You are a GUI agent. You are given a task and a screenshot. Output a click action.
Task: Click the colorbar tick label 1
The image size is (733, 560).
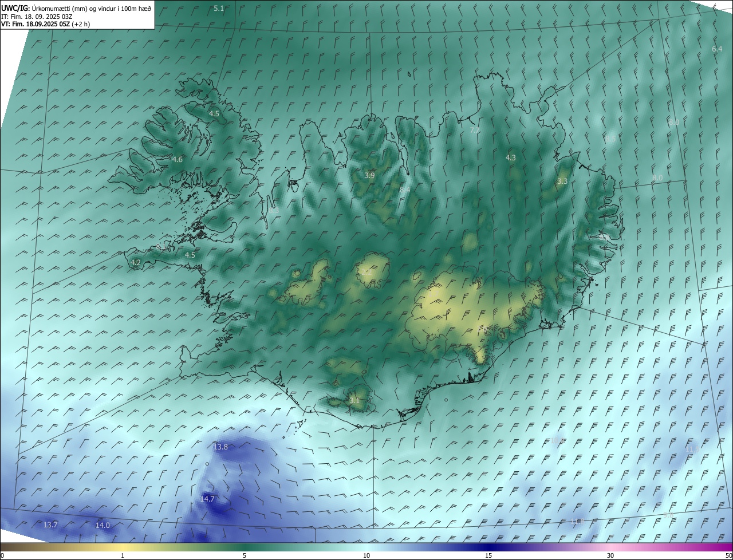coord(123,555)
